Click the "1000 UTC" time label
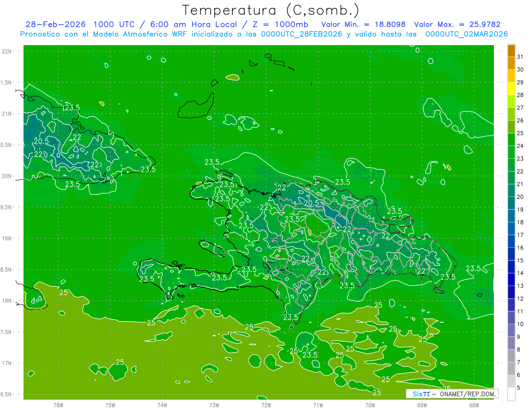Viewport: 532px width, 411px height. click(x=114, y=24)
